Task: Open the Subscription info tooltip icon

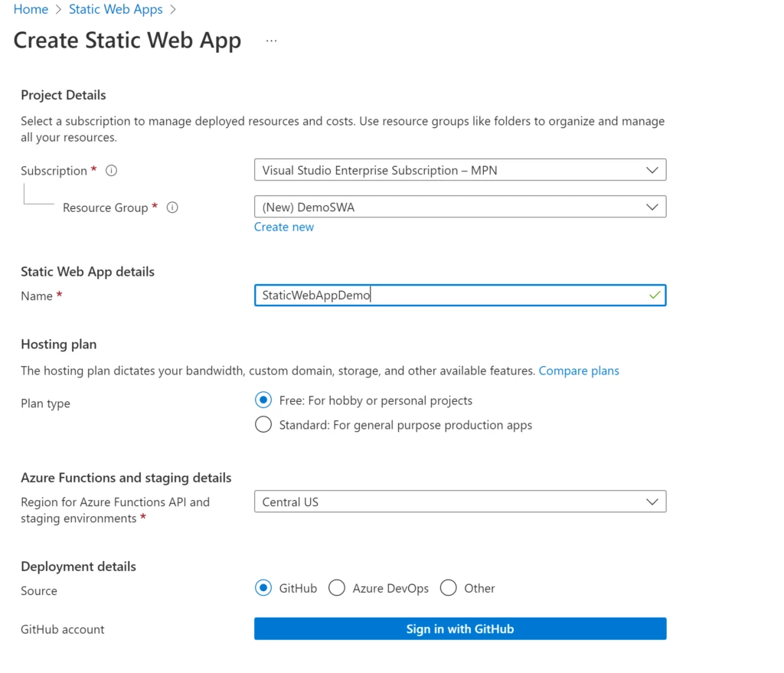Action: 111,171
